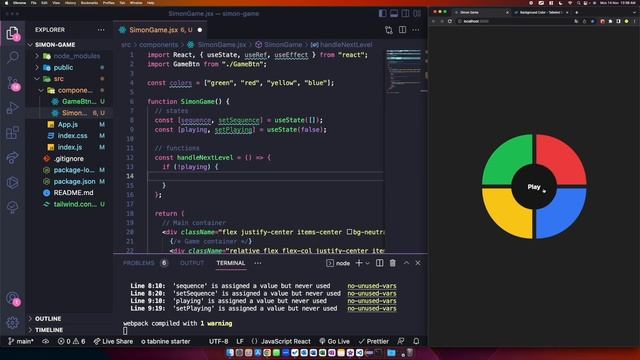Open the Live Share activity icon

13,158
